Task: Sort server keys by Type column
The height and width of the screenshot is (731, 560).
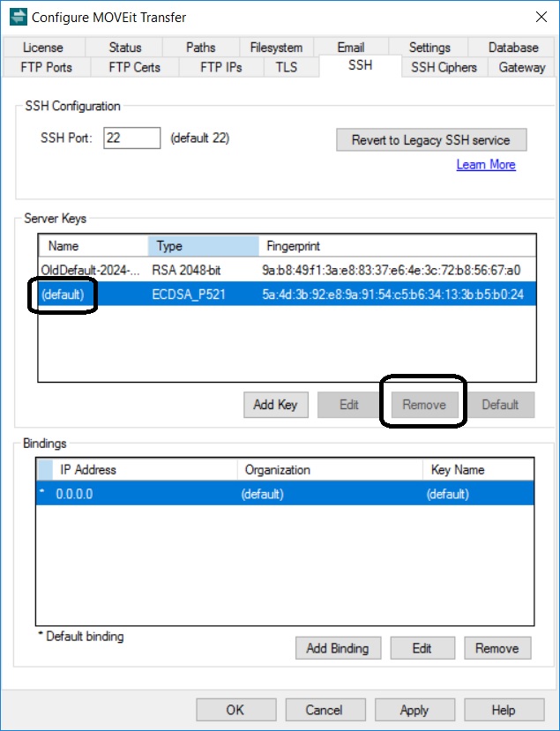Action: click(x=204, y=246)
